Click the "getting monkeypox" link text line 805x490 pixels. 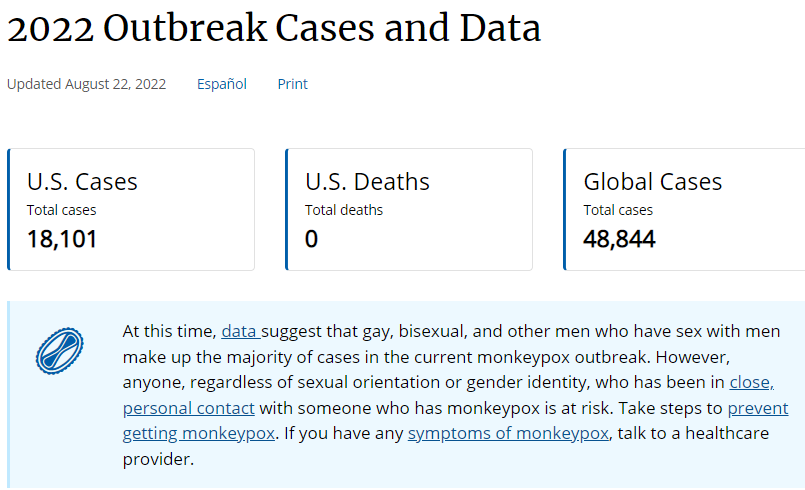pos(199,434)
